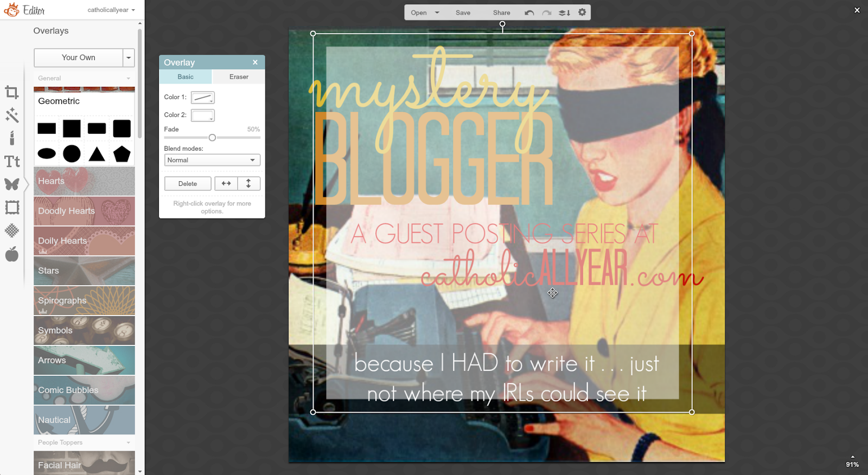Open Color 1 picker dropdown

[203, 98]
